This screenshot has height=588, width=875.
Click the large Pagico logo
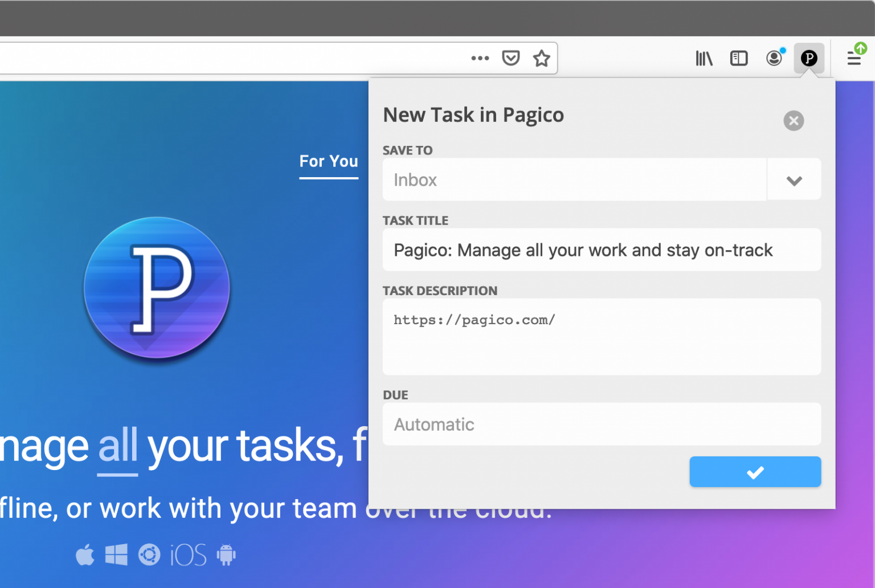(x=157, y=288)
